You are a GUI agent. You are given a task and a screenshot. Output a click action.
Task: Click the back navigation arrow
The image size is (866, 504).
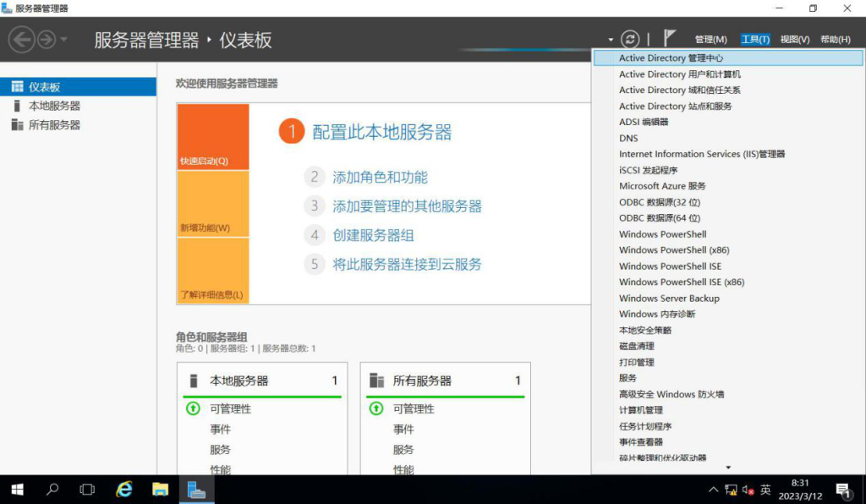pyautogui.click(x=21, y=40)
